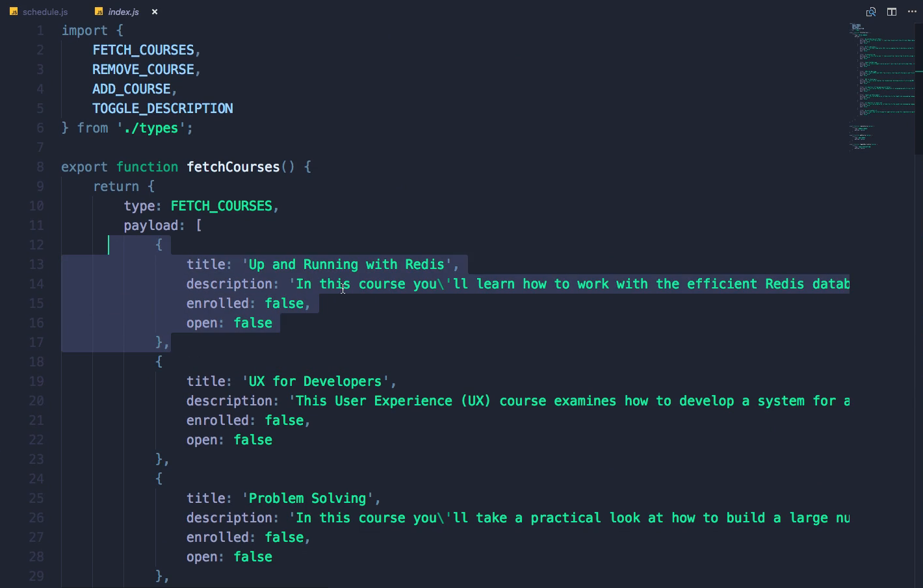The height and width of the screenshot is (588, 923).
Task: Click the 'Up and Running with Redis' title string
Action: click(x=347, y=264)
